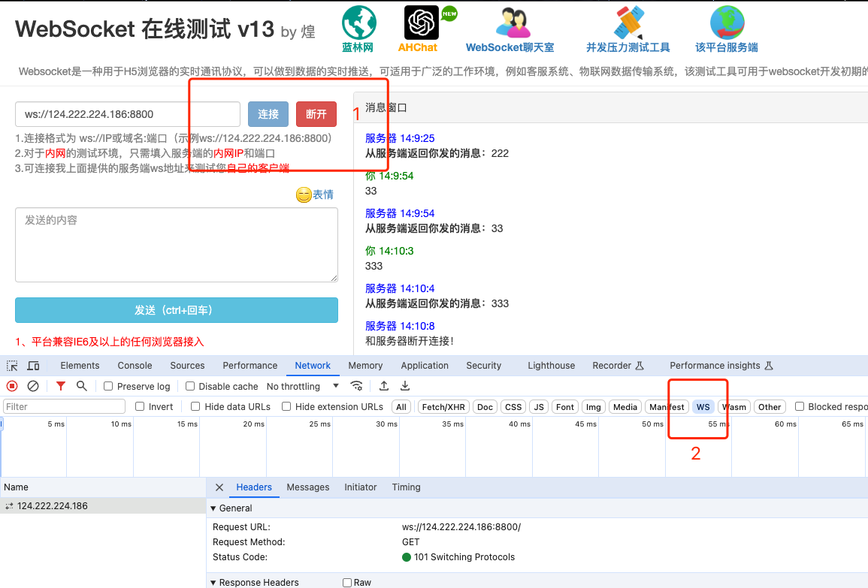
Task: Open the 该平台服务端 icon
Action: tap(726, 21)
